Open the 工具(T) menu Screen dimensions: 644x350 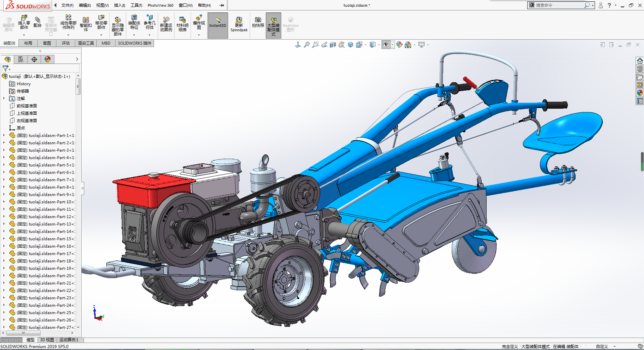pos(136,5)
